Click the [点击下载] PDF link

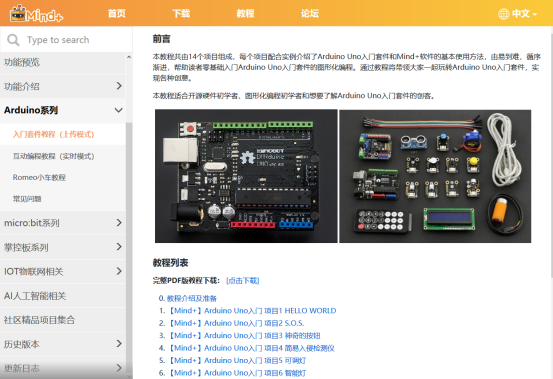(x=243, y=281)
